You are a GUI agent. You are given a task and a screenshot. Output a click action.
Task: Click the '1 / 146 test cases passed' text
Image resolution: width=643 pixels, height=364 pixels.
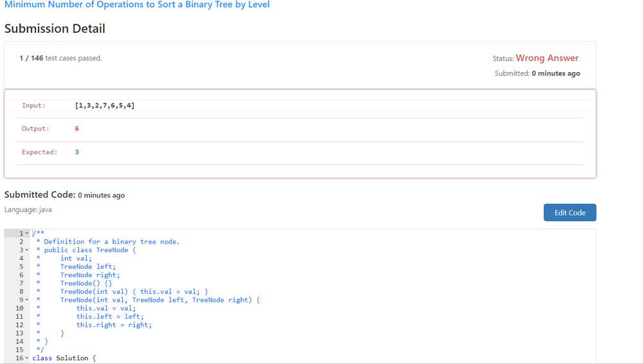60,59
